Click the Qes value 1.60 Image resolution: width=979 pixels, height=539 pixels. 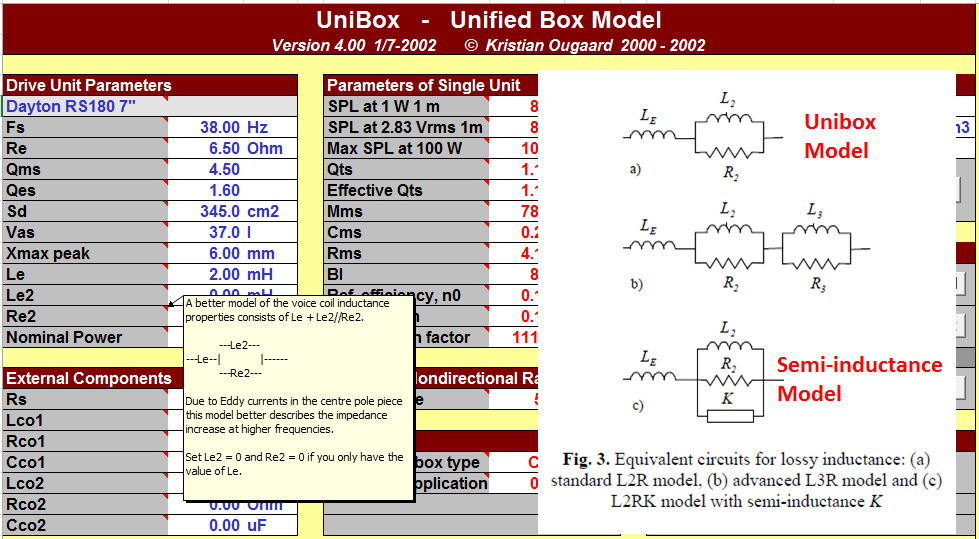click(225, 190)
